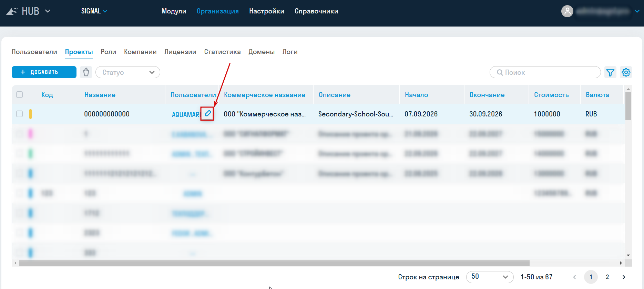This screenshot has width=644, height=289.
Task: Switch to the Статистика tab
Action: 223,52
